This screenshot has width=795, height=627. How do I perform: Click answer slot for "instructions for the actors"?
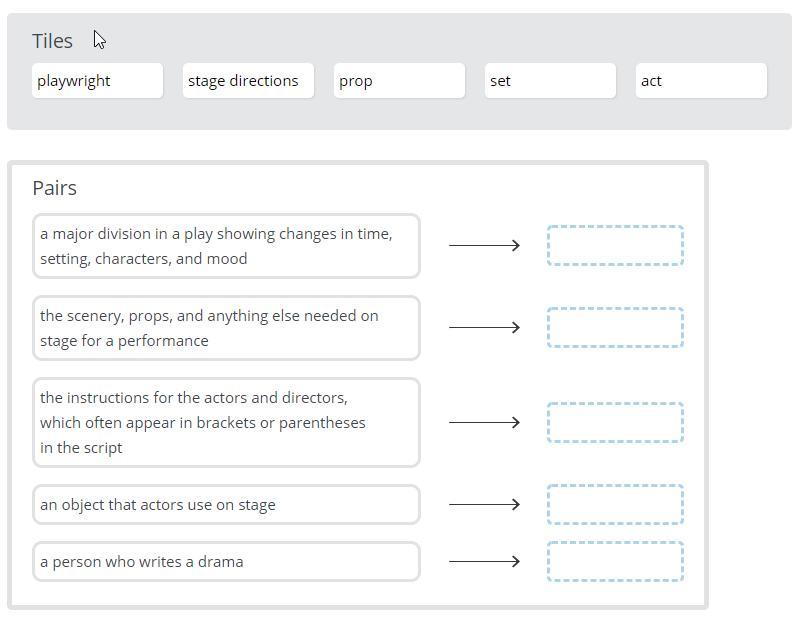click(x=615, y=422)
